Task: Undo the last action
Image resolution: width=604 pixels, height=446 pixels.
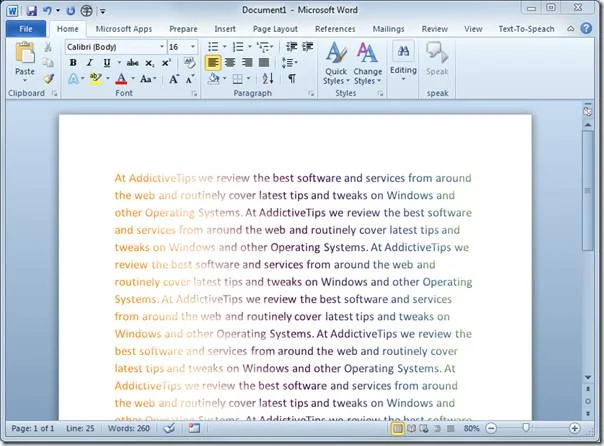Action: tap(47, 10)
